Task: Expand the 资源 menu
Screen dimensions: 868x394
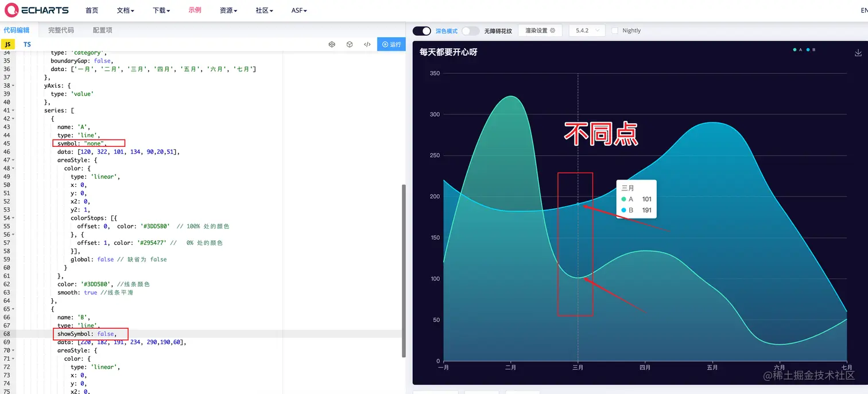Action: (228, 10)
